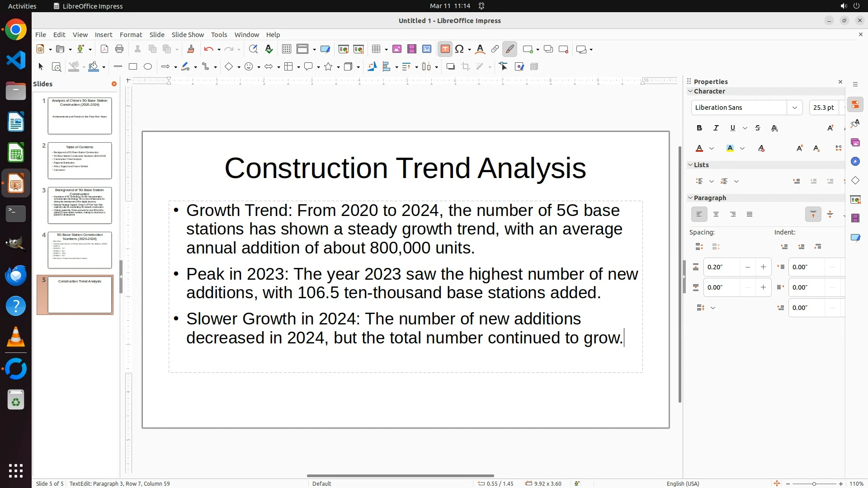Viewport: 868px width, 488px height.
Task: Open the font name dropdown
Action: click(x=794, y=108)
